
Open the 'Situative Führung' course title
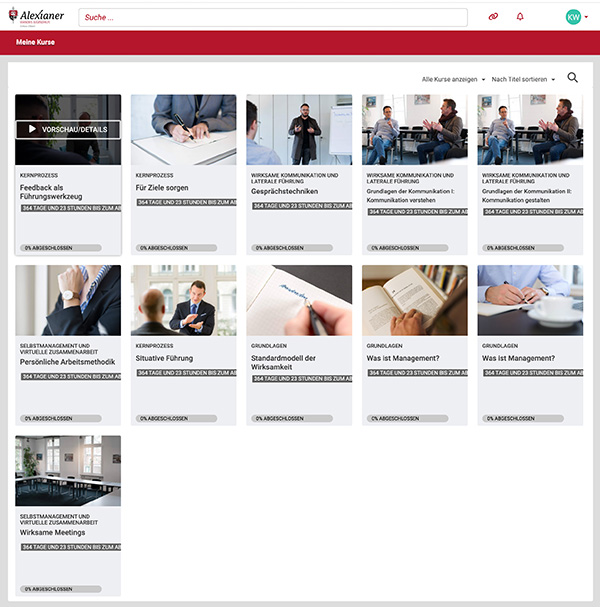tap(164, 358)
